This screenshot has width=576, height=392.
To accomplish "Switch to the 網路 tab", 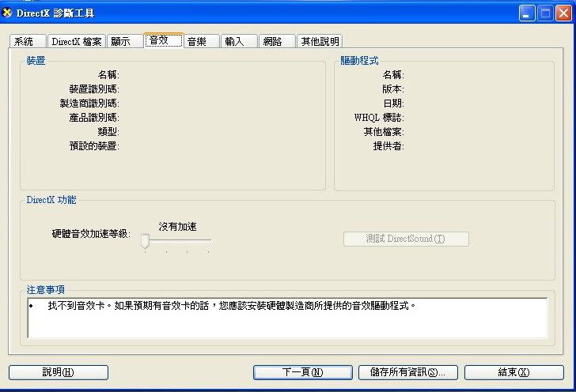I will tap(277, 41).
